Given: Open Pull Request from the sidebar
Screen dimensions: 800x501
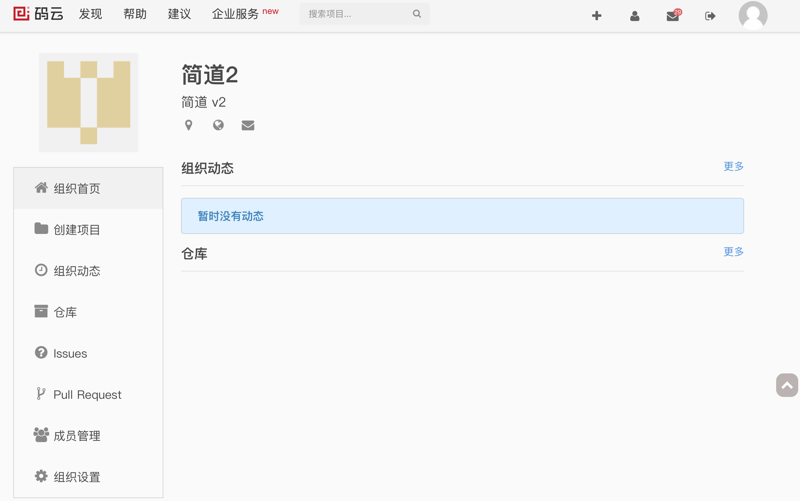Looking at the screenshot, I should [x=88, y=394].
